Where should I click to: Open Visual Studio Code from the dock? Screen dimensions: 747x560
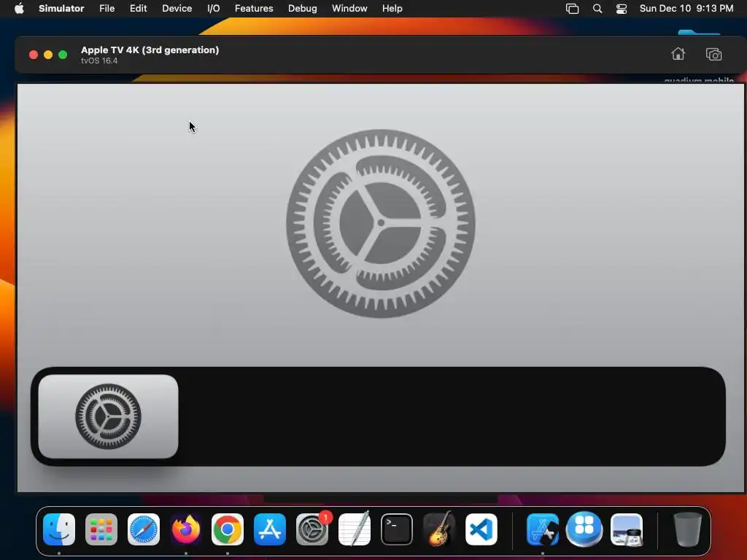(x=481, y=529)
